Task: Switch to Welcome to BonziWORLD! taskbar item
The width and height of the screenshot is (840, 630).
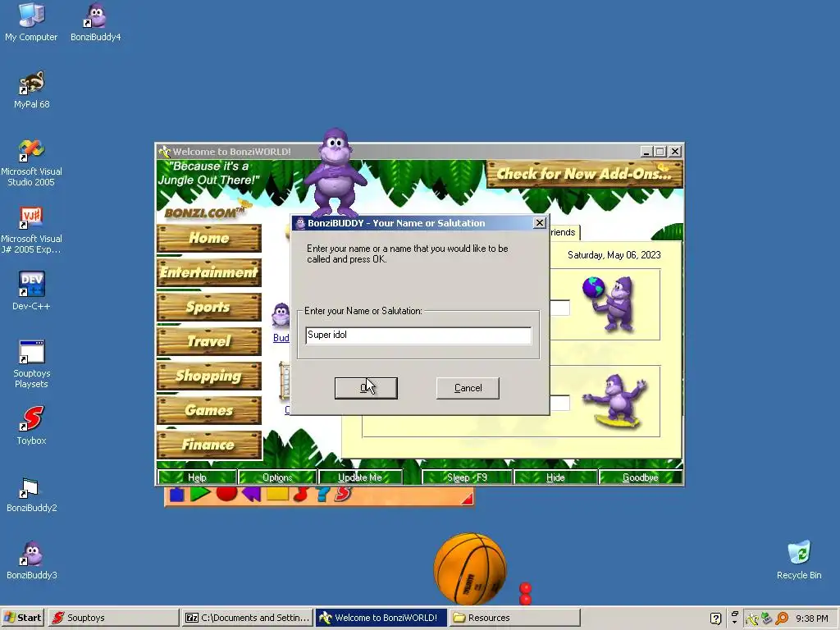Action: (381, 618)
